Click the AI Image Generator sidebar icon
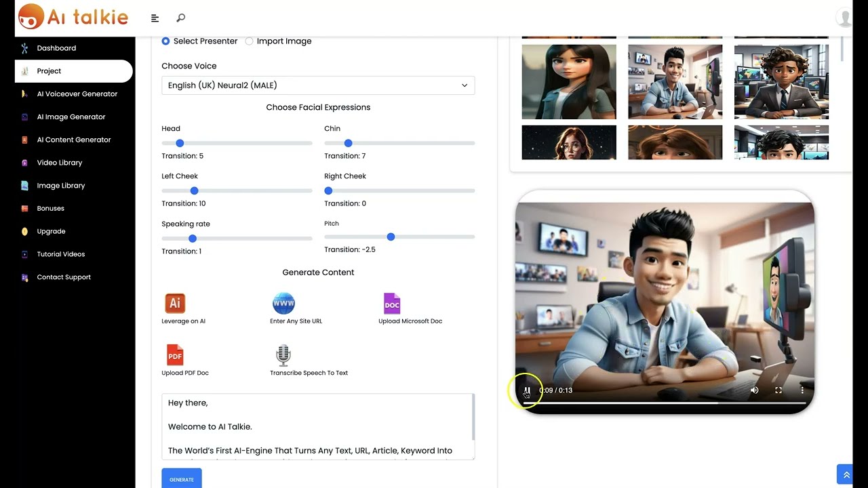This screenshot has width=868, height=488. pyautogui.click(x=24, y=117)
